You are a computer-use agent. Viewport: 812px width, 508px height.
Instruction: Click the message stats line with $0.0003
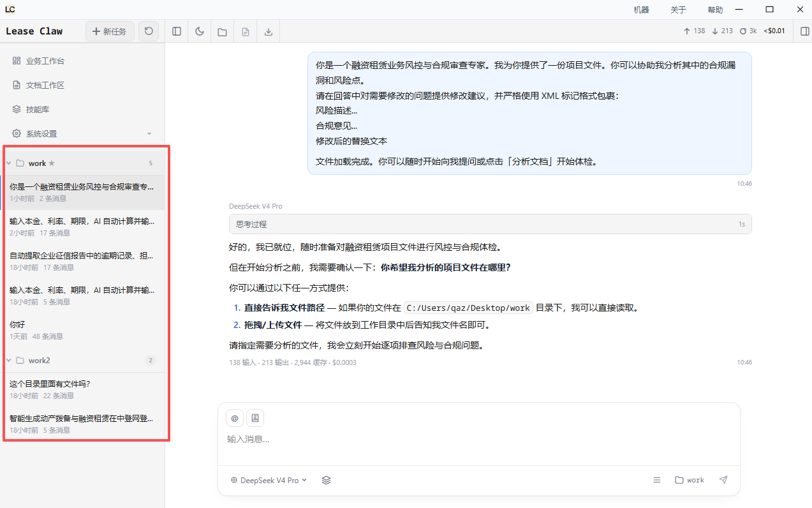[x=293, y=362]
